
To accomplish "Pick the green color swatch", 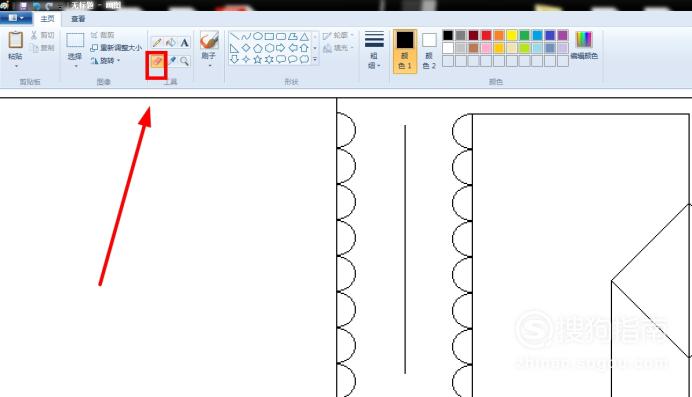I will (x=524, y=35).
